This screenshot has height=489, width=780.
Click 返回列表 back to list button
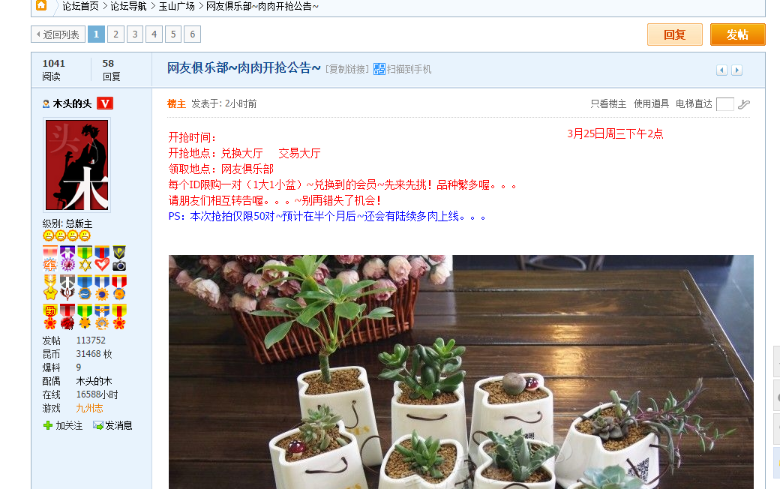58,34
